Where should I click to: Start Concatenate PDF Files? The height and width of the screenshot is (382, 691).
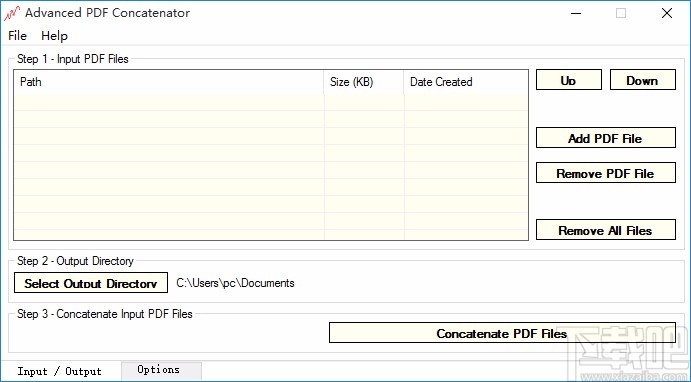[502, 333]
